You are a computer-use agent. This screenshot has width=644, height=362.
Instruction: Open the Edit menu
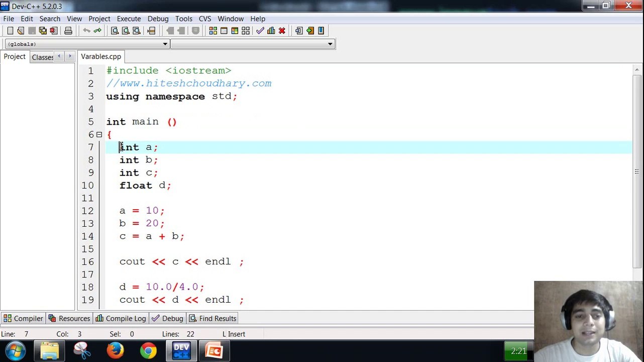(x=27, y=19)
